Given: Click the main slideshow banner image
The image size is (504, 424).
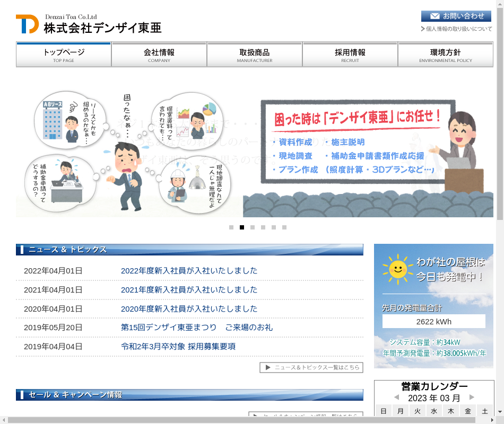Looking at the screenshot, I should 255,154.
